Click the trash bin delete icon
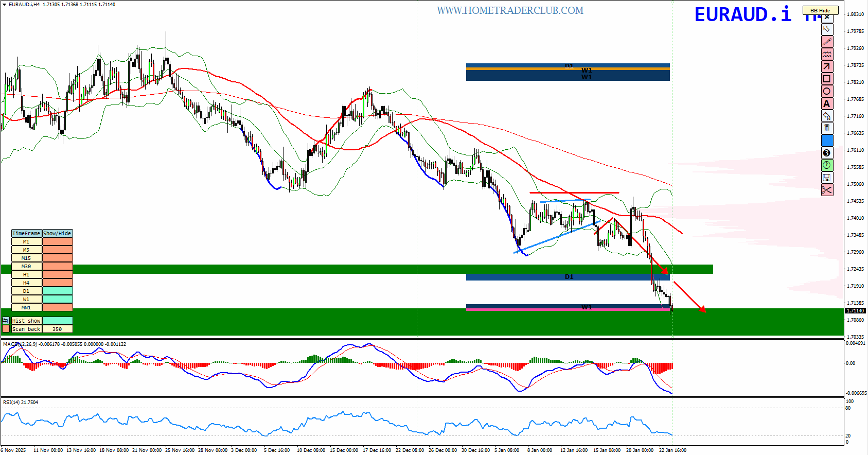This screenshot has width=868, height=455. tap(827, 128)
